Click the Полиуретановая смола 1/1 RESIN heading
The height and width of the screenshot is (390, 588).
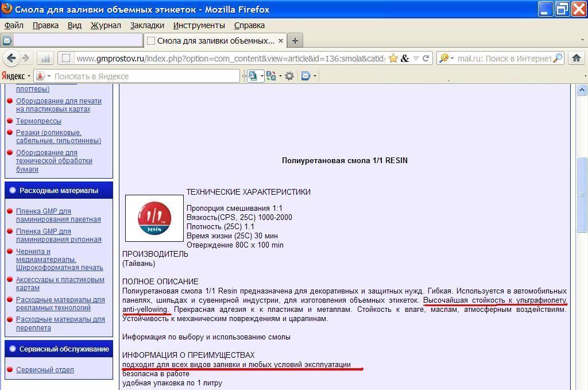(x=345, y=160)
